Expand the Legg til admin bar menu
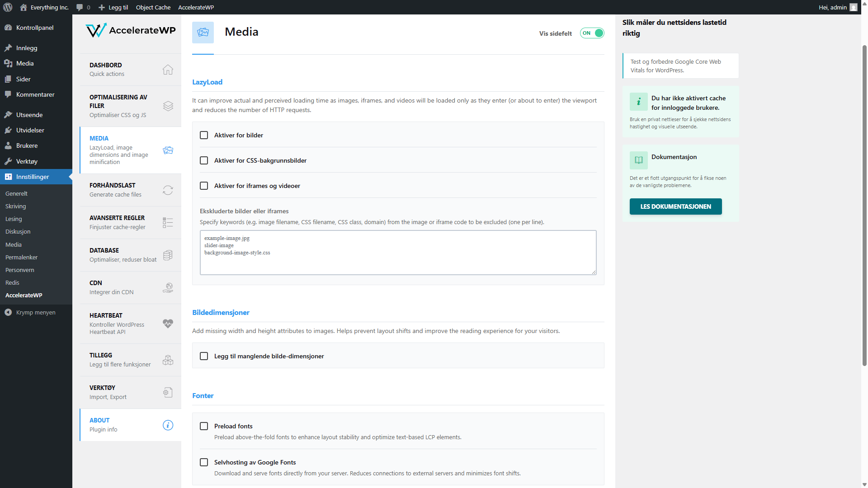This screenshot has height=488, width=868. (x=113, y=7)
